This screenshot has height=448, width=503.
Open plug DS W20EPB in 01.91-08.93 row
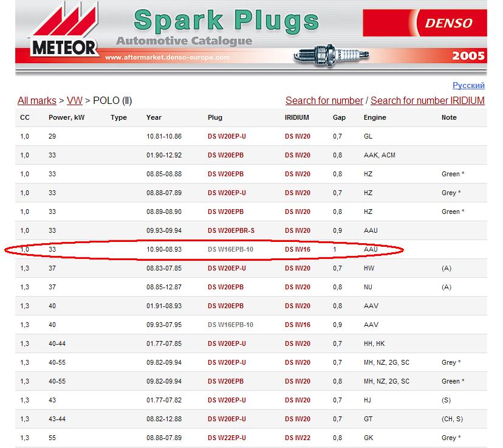225,306
